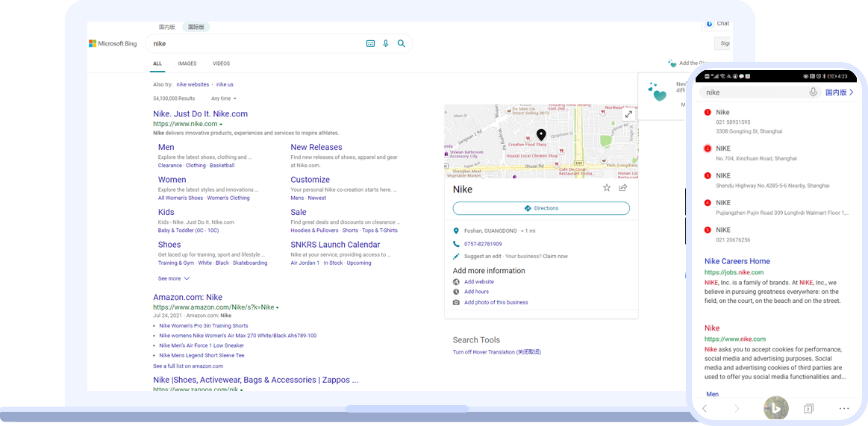
Task: Expand the map with the enlarge arrow icon
Action: point(629,114)
